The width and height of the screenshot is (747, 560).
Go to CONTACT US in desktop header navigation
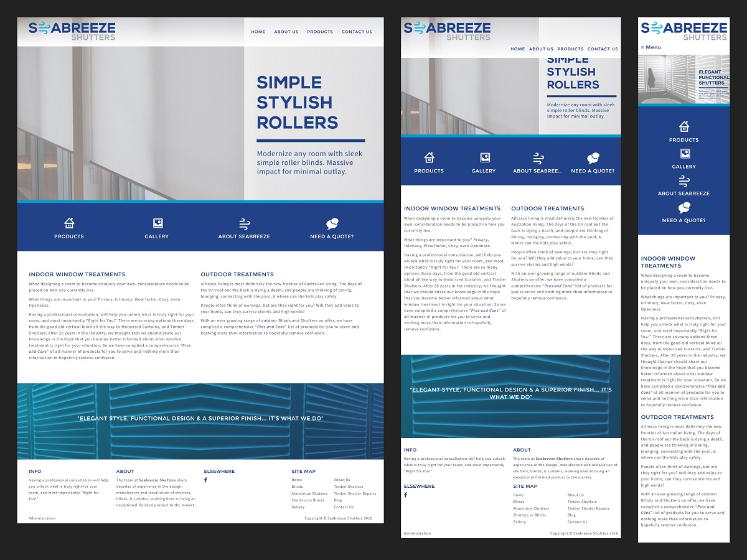coord(357,32)
